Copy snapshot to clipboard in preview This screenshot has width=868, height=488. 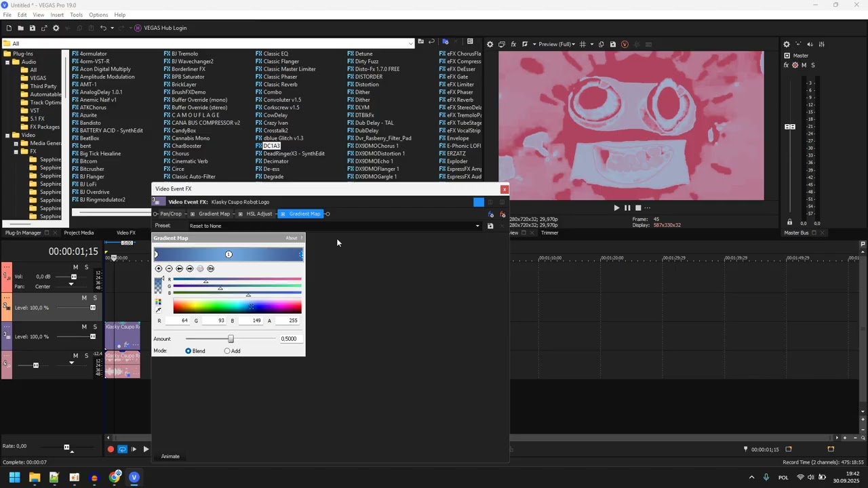tap(601, 44)
